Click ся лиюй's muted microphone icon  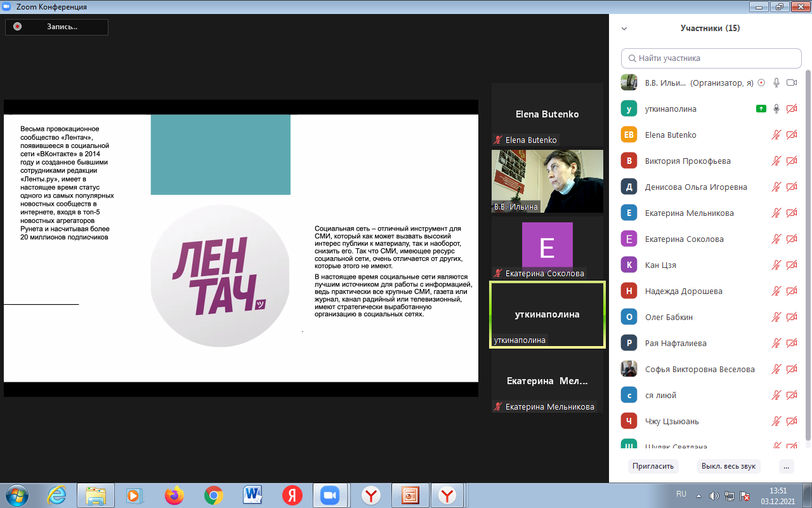tap(776, 395)
